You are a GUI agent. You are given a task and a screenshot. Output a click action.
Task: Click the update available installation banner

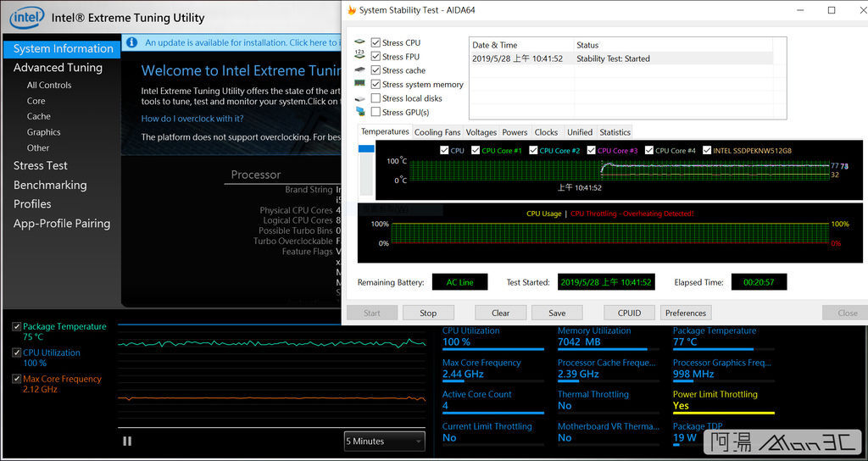[x=231, y=42]
